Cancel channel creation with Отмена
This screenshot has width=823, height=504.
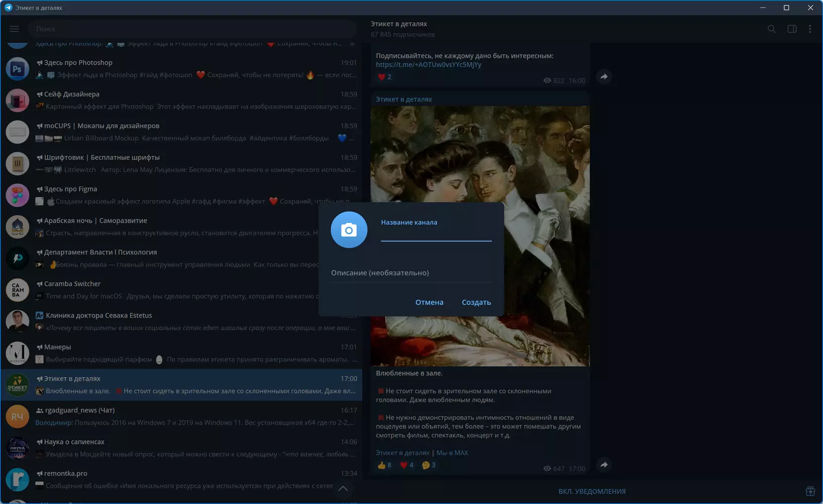(x=429, y=302)
